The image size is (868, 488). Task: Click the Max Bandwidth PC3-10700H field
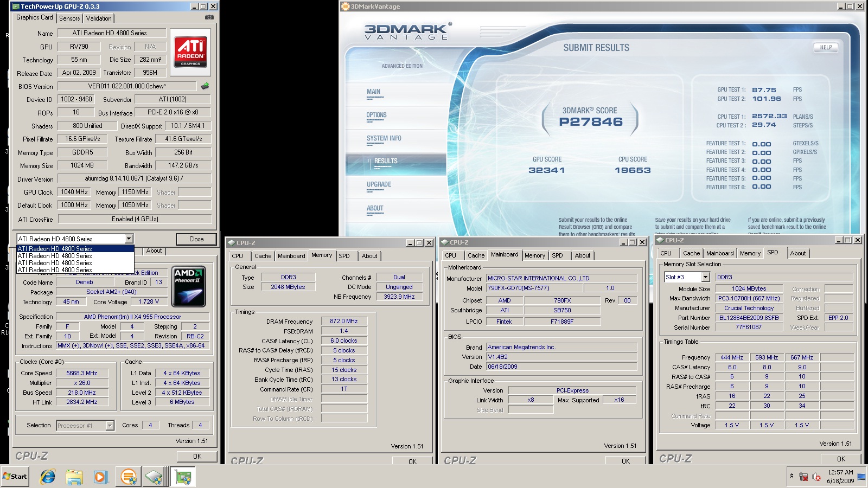pyautogui.click(x=749, y=298)
